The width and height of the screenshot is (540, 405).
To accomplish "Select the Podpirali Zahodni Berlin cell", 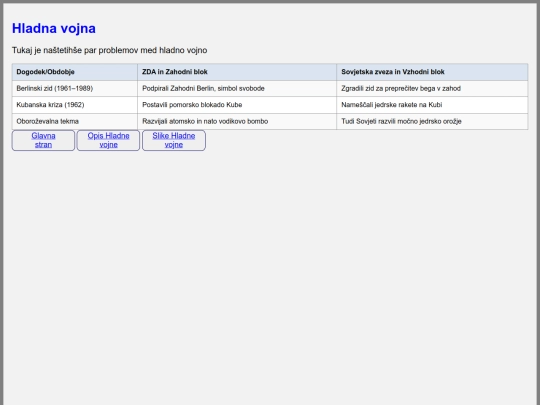I will click(237, 89).
